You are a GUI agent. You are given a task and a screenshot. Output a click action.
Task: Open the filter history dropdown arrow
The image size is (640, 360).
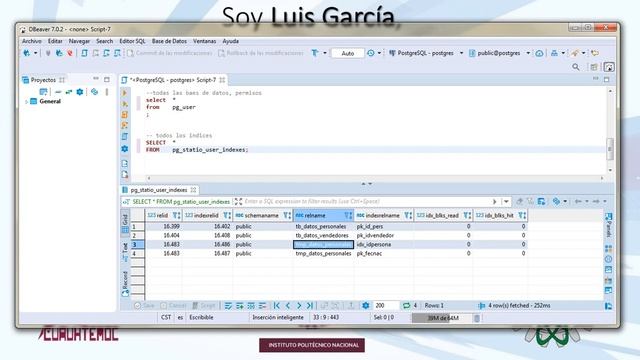click(x=506, y=202)
